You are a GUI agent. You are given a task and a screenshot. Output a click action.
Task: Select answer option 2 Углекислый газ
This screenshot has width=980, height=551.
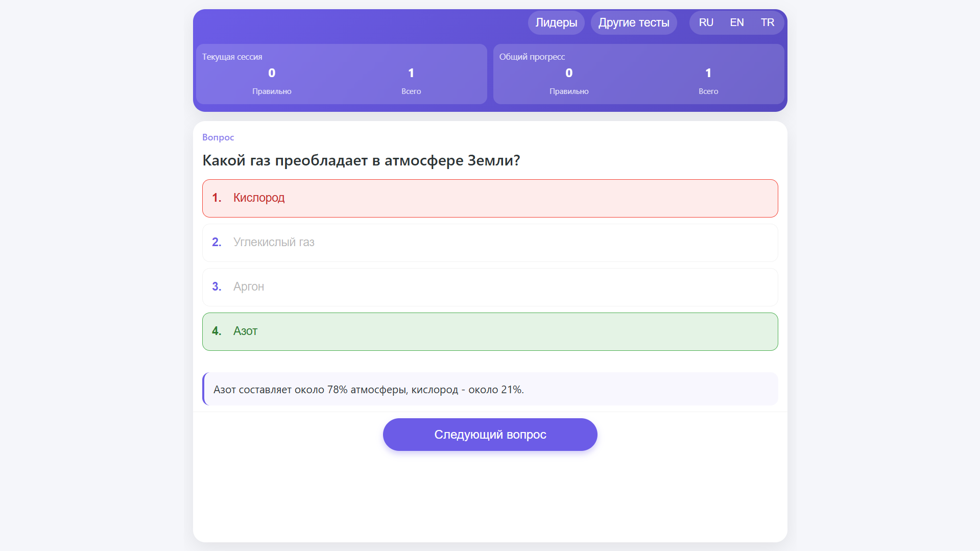489,243
